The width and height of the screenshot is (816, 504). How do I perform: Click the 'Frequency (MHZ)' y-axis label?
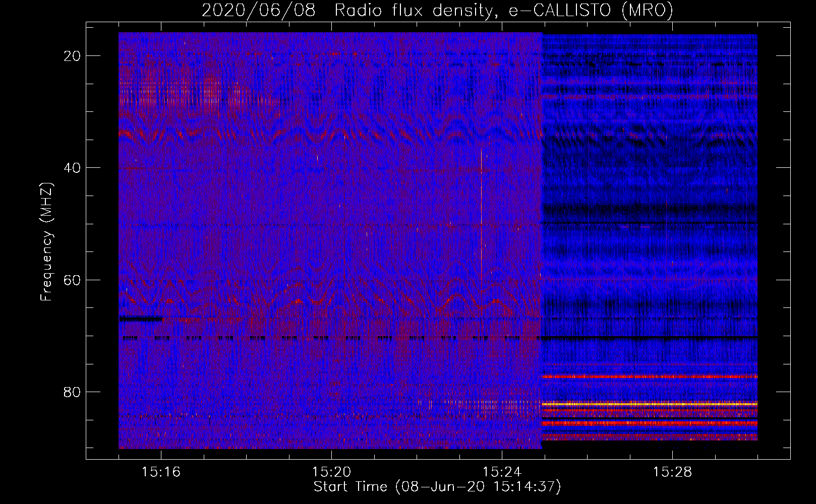tap(46, 242)
